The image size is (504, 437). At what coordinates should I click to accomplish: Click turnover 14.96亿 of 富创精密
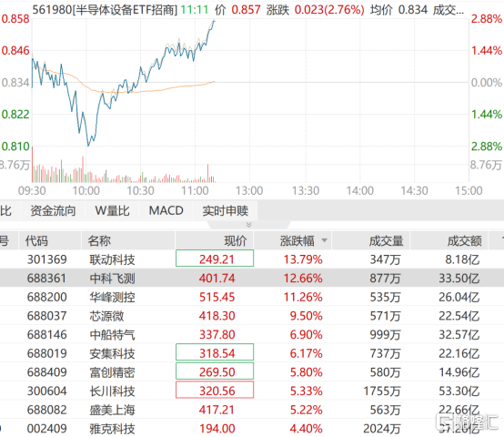coord(459,372)
